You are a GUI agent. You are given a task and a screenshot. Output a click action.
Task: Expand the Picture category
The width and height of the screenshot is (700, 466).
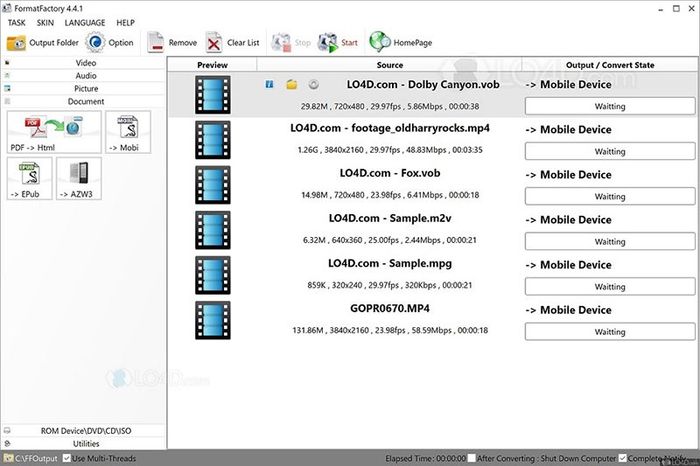[84, 89]
